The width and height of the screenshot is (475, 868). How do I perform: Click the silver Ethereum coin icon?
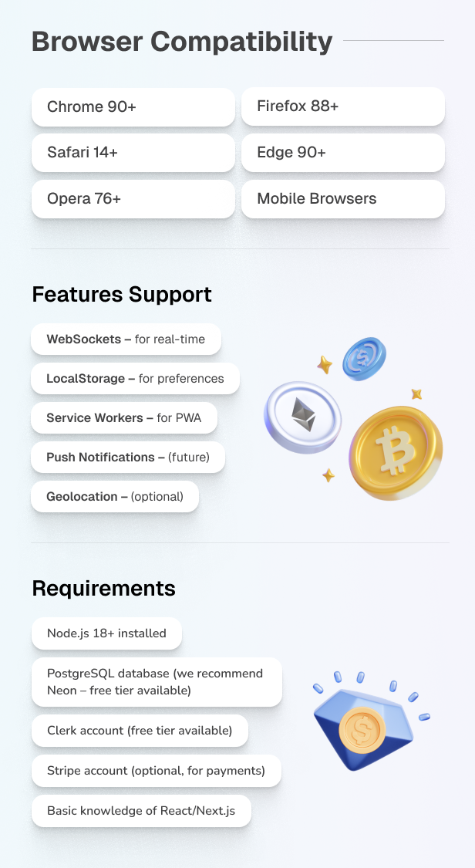point(302,417)
